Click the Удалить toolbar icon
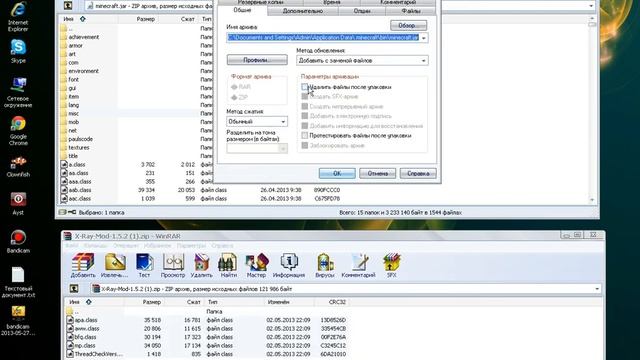The width and height of the screenshot is (640, 360). pos(201,265)
